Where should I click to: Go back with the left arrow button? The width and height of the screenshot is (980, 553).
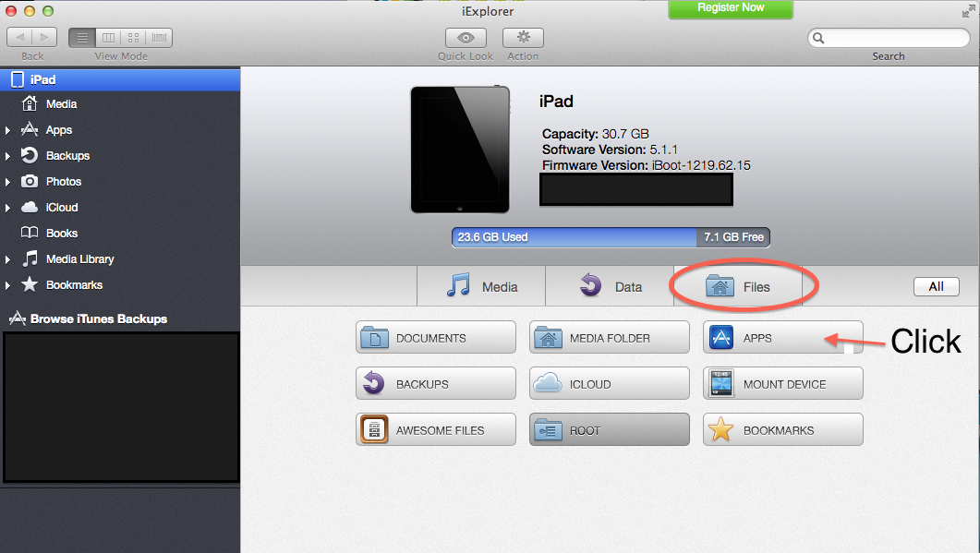click(19, 38)
